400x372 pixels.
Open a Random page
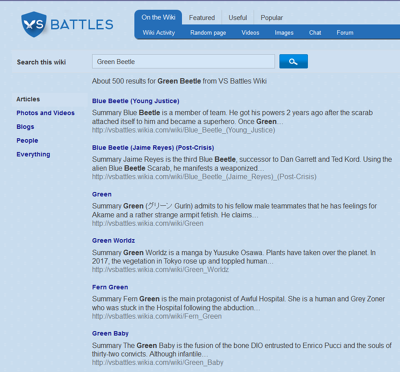click(208, 33)
